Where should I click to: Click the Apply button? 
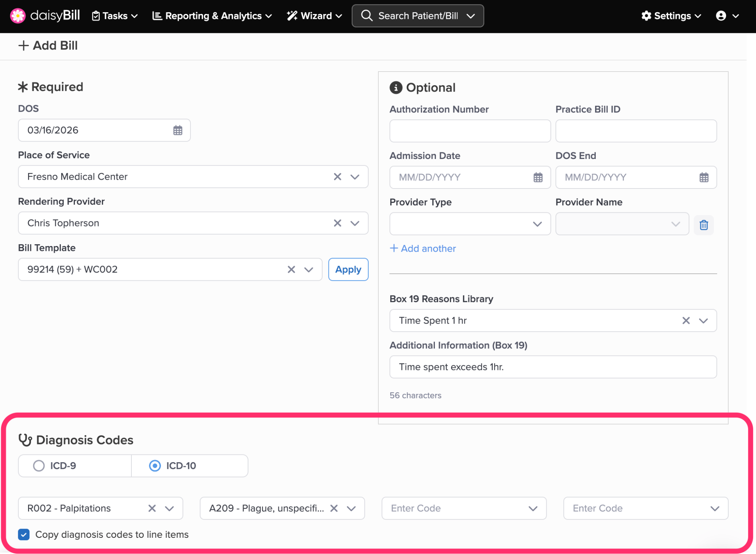tap(348, 270)
